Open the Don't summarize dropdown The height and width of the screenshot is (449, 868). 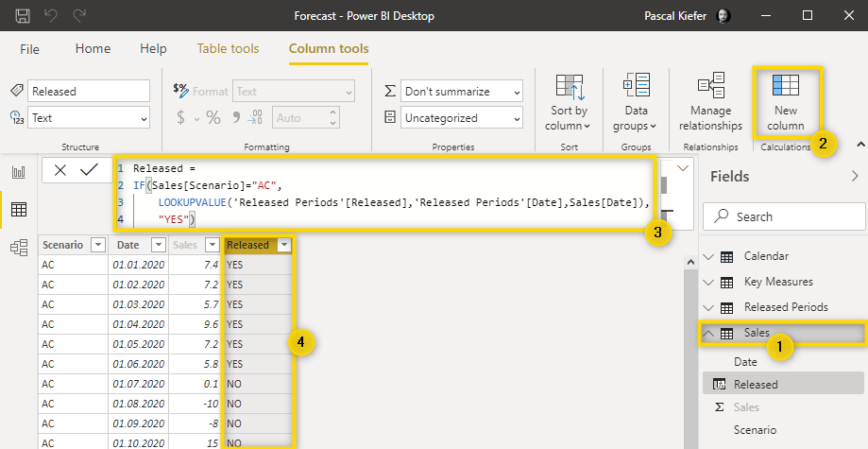462,92
